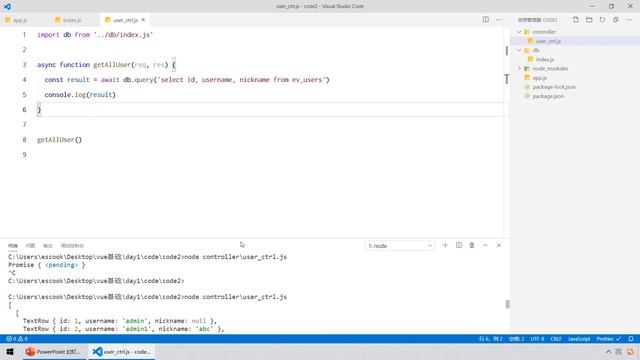Add a new terminal with the plus icon
The height and width of the screenshot is (360, 640).
(x=445, y=245)
